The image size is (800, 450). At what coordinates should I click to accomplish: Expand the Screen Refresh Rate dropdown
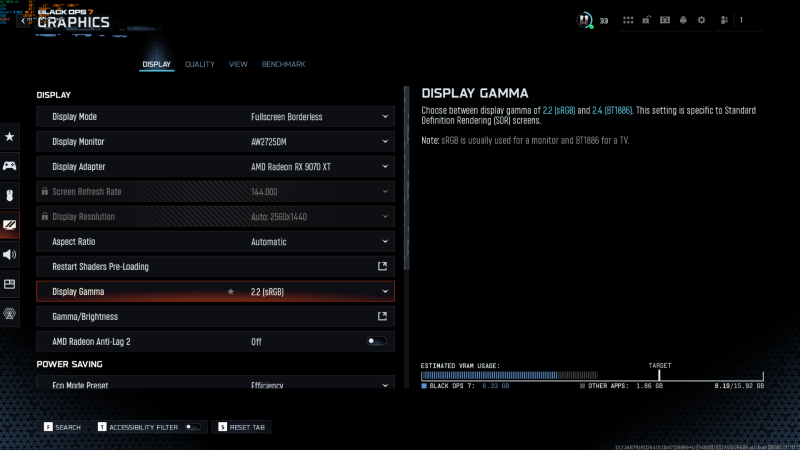pos(385,192)
